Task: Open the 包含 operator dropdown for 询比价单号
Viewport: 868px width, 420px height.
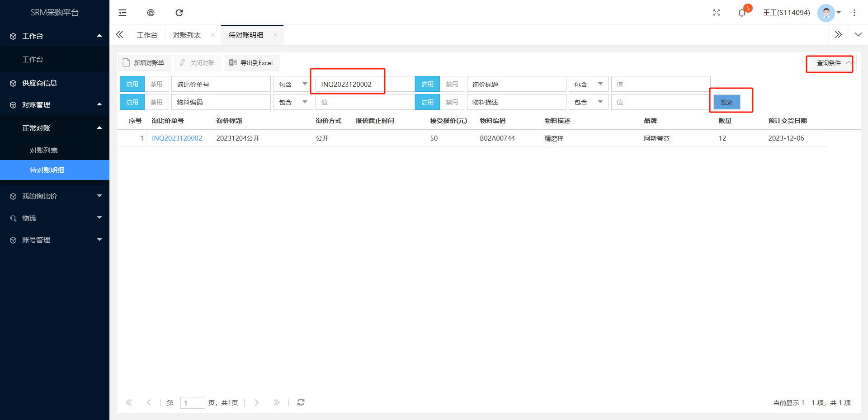Action: 293,84
